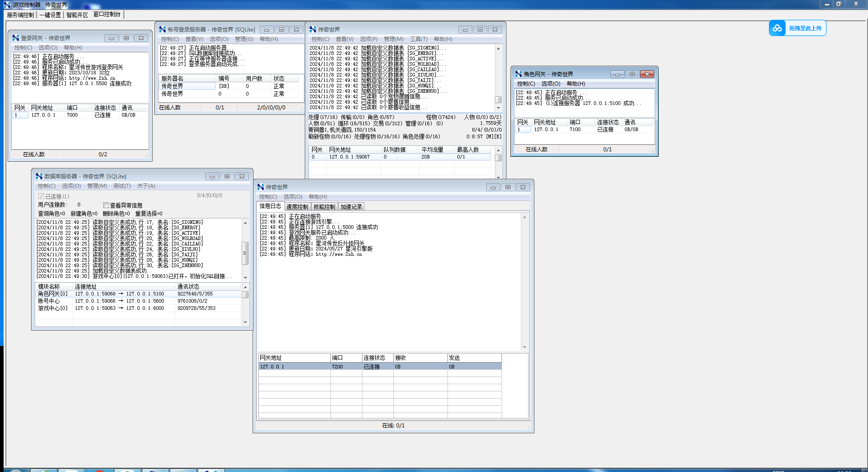Click the 角色网关 window title icon
868x472 pixels.
519,74
